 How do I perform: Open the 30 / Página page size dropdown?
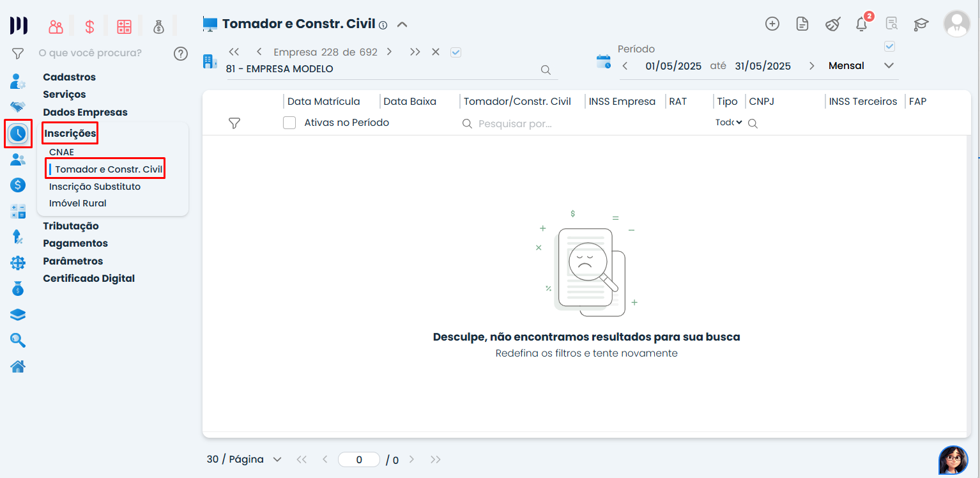pyautogui.click(x=244, y=459)
